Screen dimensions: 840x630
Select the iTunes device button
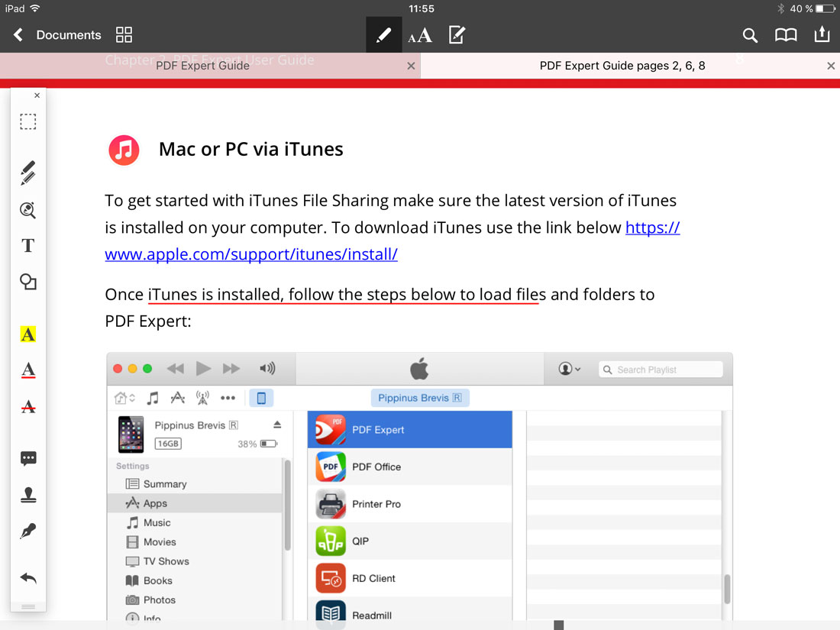(x=261, y=398)
